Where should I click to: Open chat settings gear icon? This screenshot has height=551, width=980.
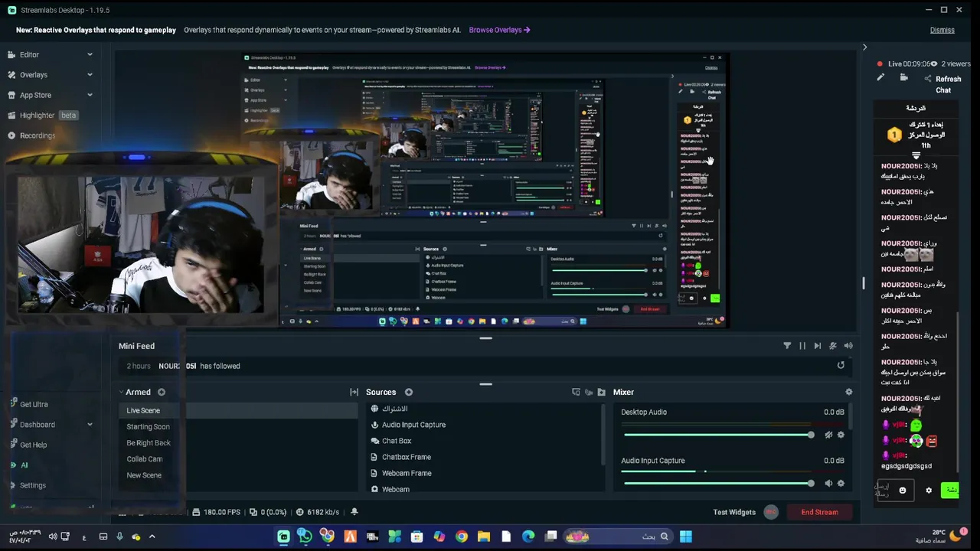(929, 491)
